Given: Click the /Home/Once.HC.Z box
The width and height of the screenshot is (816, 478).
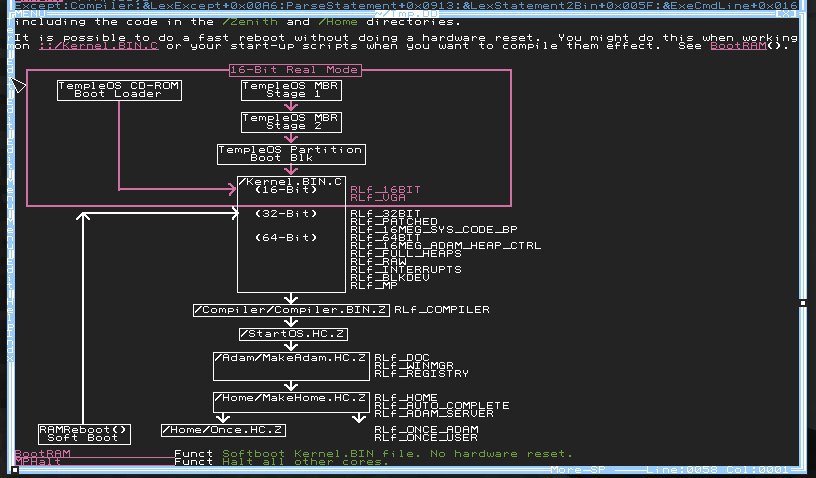Looking at the screenshot, I should click(x=223, y=430).
